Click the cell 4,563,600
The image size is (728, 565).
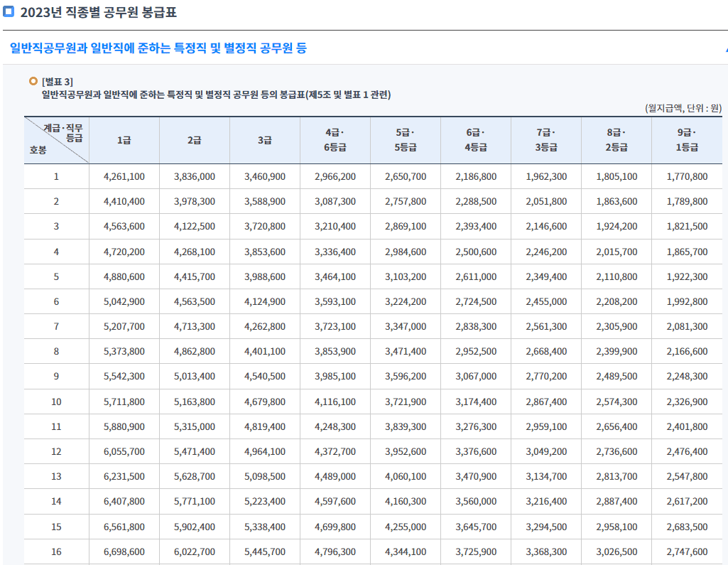(124, 226)
